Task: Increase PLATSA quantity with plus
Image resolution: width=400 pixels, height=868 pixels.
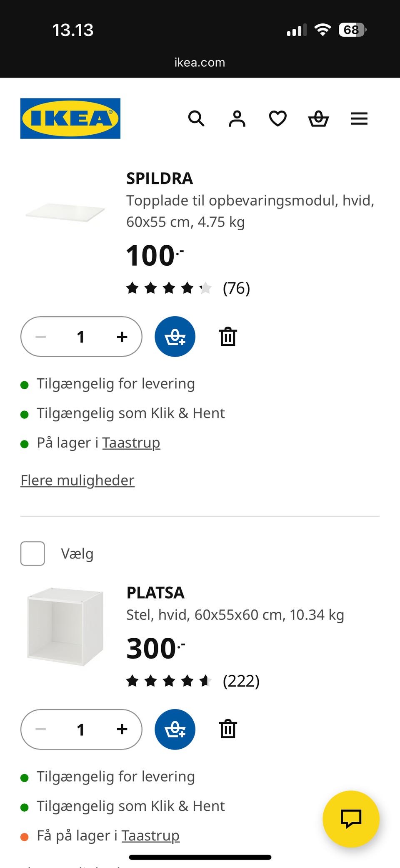Action: [x=122, y=730]
